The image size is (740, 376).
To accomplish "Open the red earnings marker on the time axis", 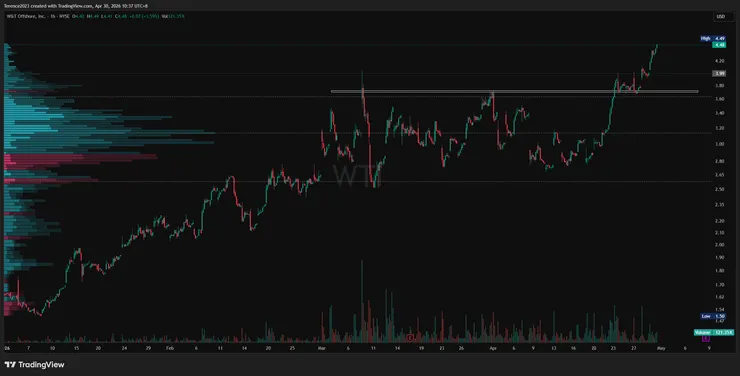I will pyautogui.click(x=410, y=338).
